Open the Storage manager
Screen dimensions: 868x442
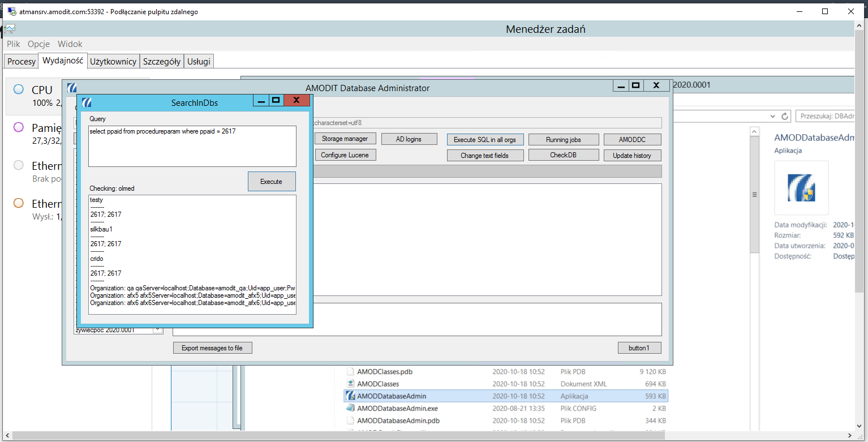(345, 139)
